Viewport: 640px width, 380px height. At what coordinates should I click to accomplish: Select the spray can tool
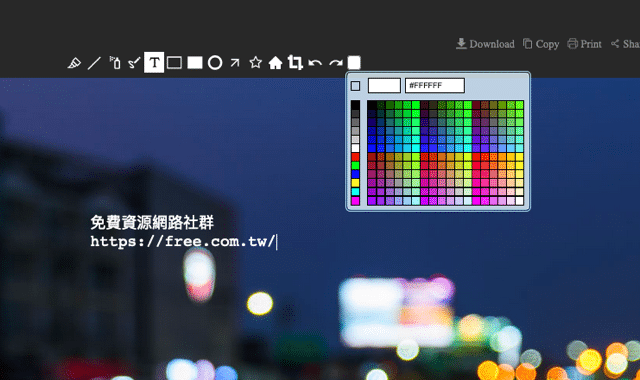pyautogui.click(x=115, y=63)
